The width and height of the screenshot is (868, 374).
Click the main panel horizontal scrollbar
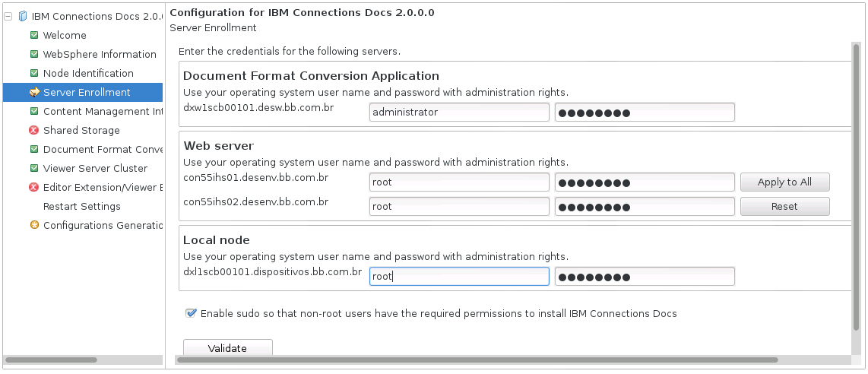coord(477,360)
